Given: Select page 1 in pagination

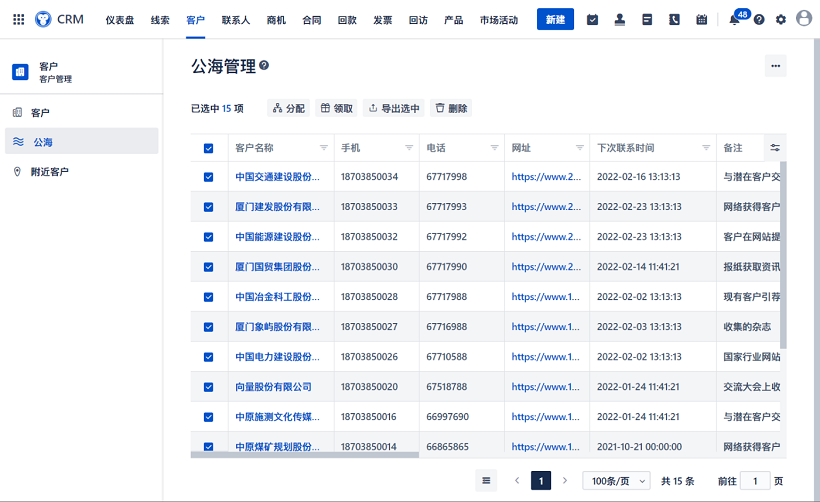Looking at the screenshot, I should (541, 481).
